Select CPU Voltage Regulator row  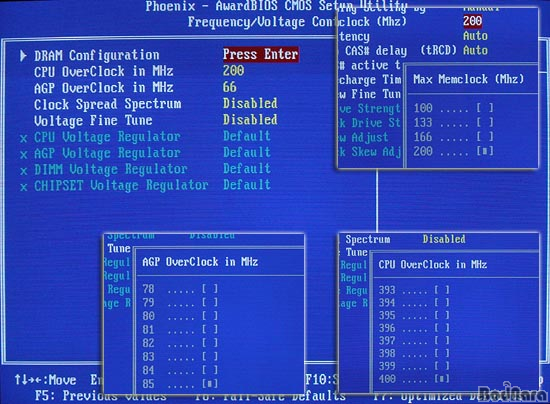click(x=107, y=137)
